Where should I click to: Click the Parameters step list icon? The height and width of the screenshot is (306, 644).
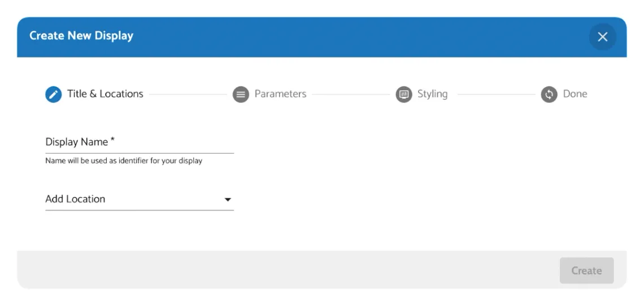tap(241, 94)
